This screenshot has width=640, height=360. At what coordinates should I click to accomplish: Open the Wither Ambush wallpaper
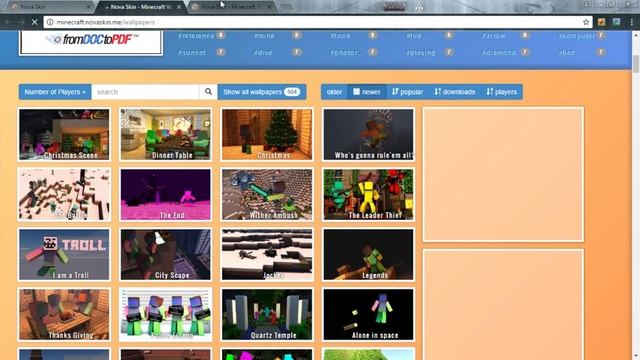[x=267, y=194]
